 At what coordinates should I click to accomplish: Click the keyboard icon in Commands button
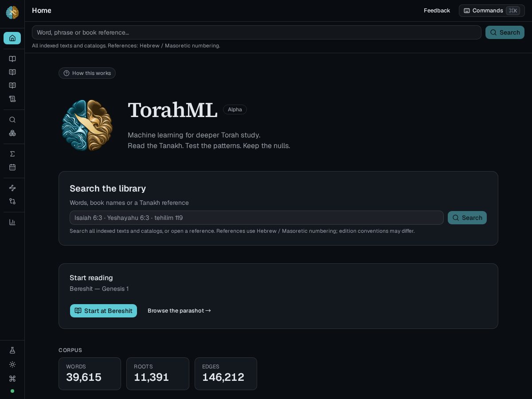tap(467, 11)
